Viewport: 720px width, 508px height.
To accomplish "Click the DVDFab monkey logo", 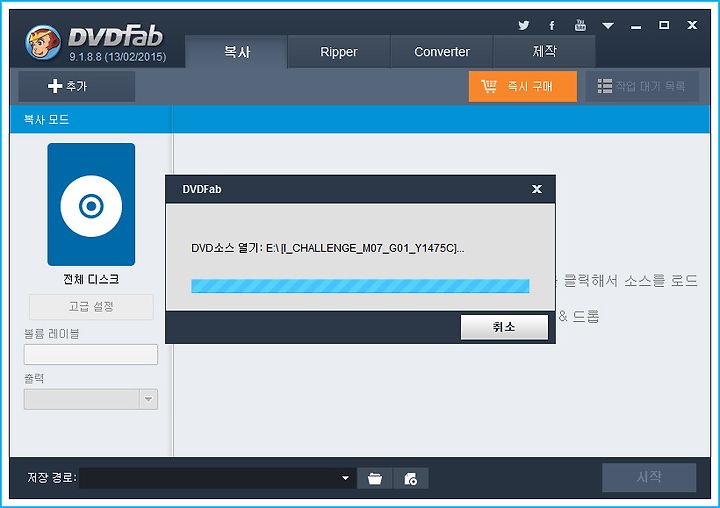I will [43, 42].
